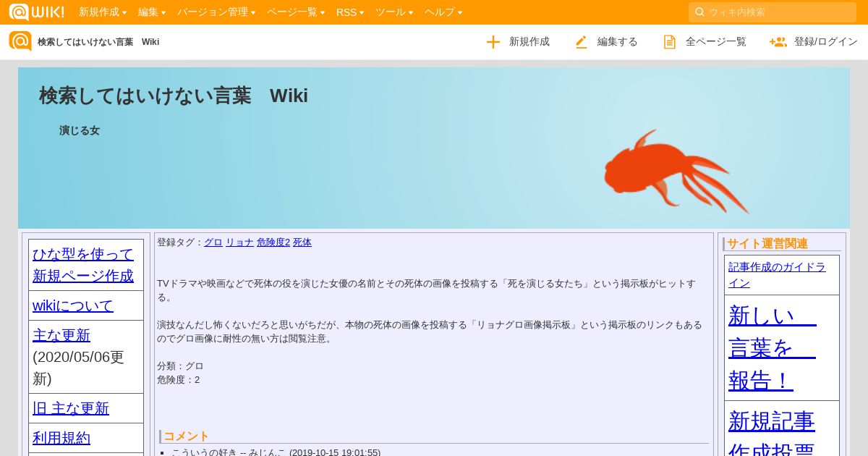The image size is (868, 456).
Task: Open the リョナ tag link
Action: pyautogui.click(x=239, y=242)
